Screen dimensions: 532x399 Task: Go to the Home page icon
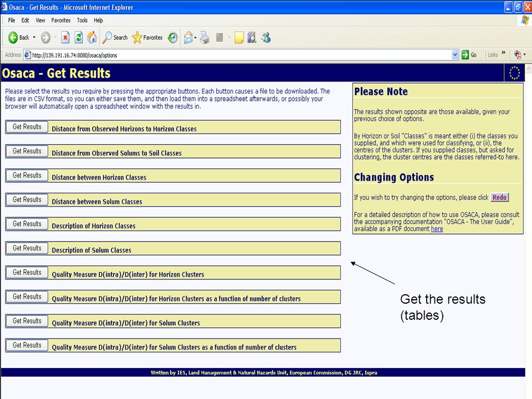[92, 37]
